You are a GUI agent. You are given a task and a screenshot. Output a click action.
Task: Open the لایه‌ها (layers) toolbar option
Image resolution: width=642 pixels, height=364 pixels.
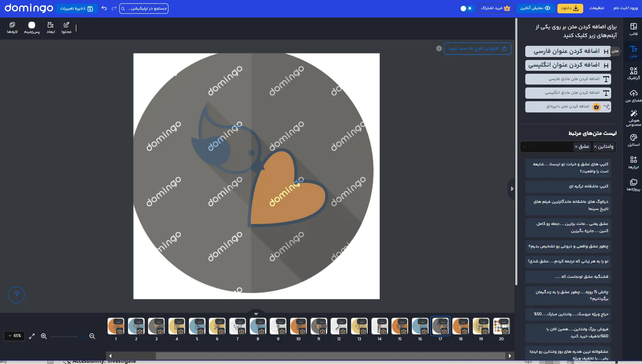pyautogui.click(x=12, y=28)
